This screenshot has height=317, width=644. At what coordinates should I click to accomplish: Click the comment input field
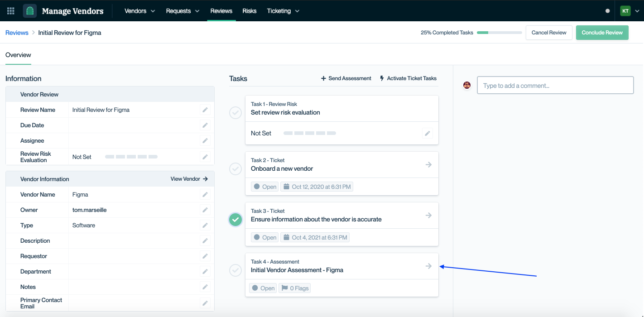(555, 85)
